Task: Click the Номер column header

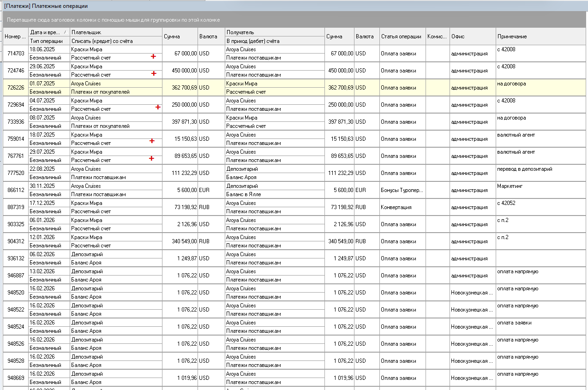Action: coord(15,36)
